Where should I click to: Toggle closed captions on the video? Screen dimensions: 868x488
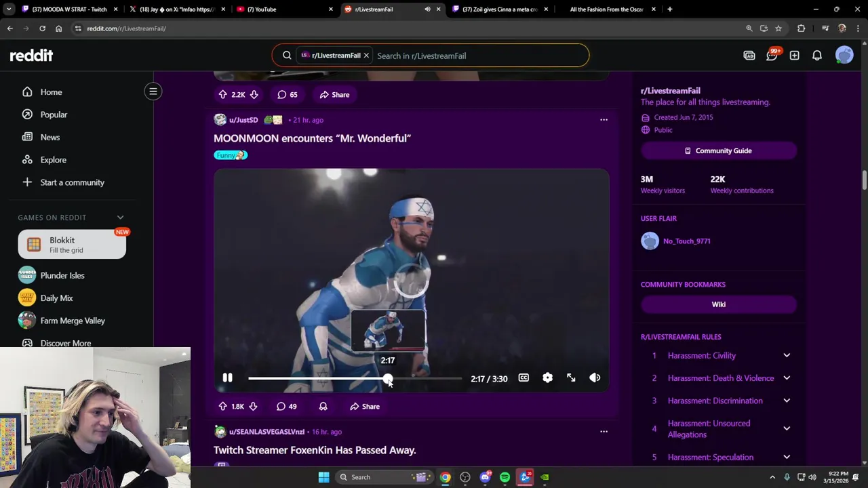pos(524,378)
